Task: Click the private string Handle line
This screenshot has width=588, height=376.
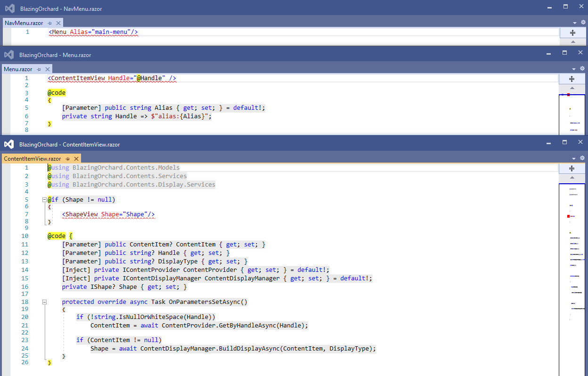Action: coord(137,116)
